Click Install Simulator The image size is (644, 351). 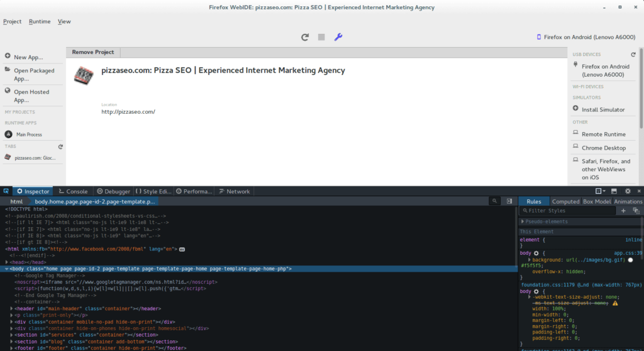pyautogui.click(x=603, y=109)
